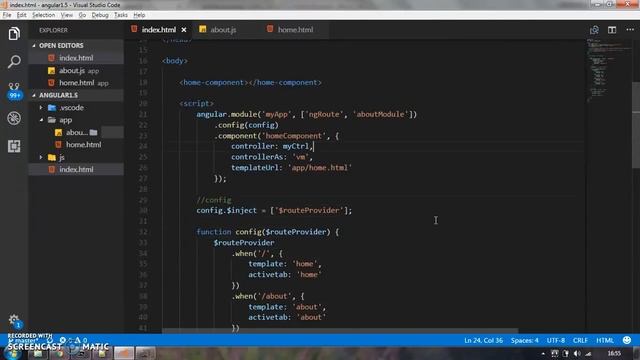Click the open changes icon in editor toolbar
The width and height of the screenshot is (640, 360).
(594, 30)
